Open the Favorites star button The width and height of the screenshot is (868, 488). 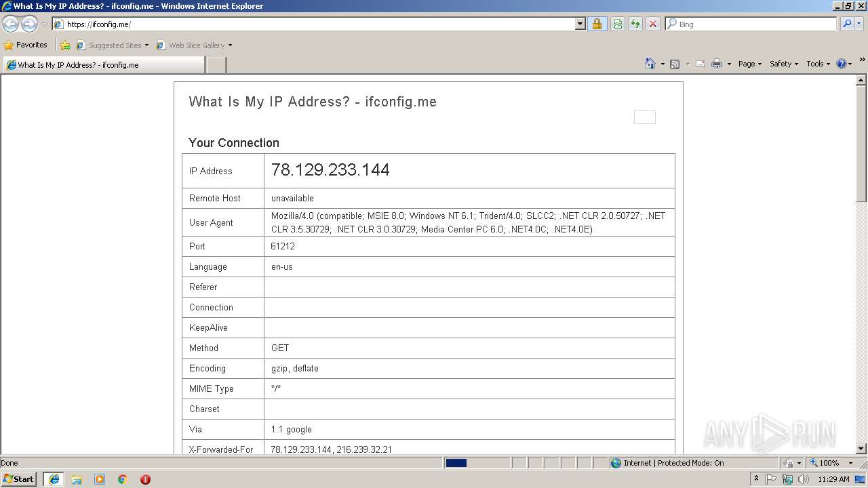tap(25, 45)
